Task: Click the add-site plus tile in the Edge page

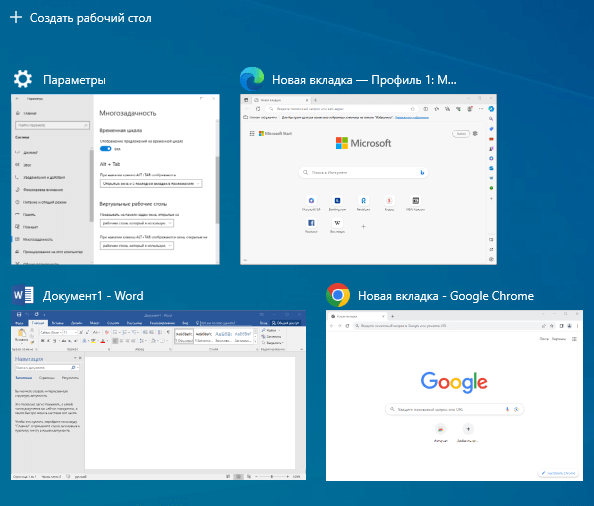Action: (x=363, y=226)
